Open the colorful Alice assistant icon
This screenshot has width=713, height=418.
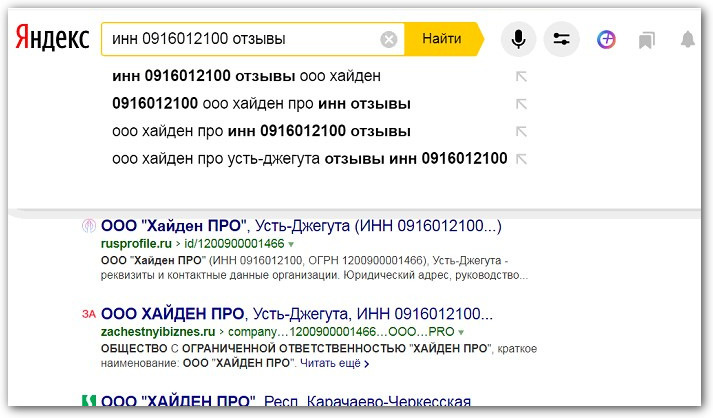pos(606,40)
